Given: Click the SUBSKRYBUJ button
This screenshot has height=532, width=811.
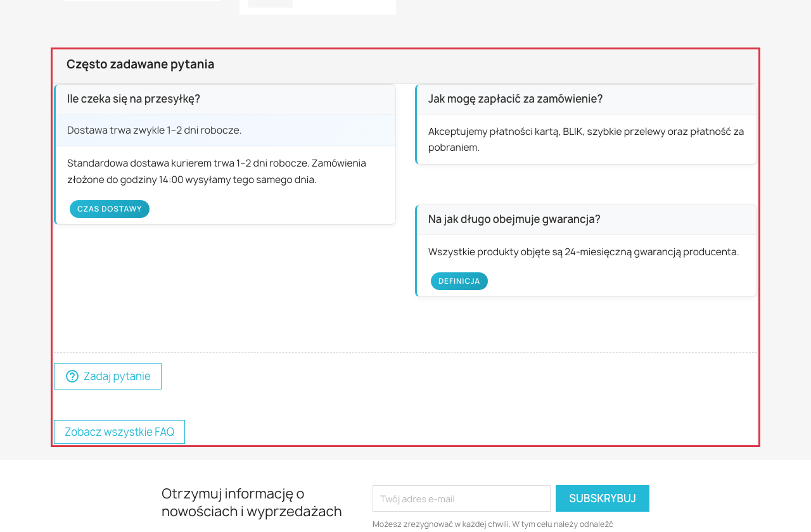Looking at the screenshot, I should tap(603, 498).
